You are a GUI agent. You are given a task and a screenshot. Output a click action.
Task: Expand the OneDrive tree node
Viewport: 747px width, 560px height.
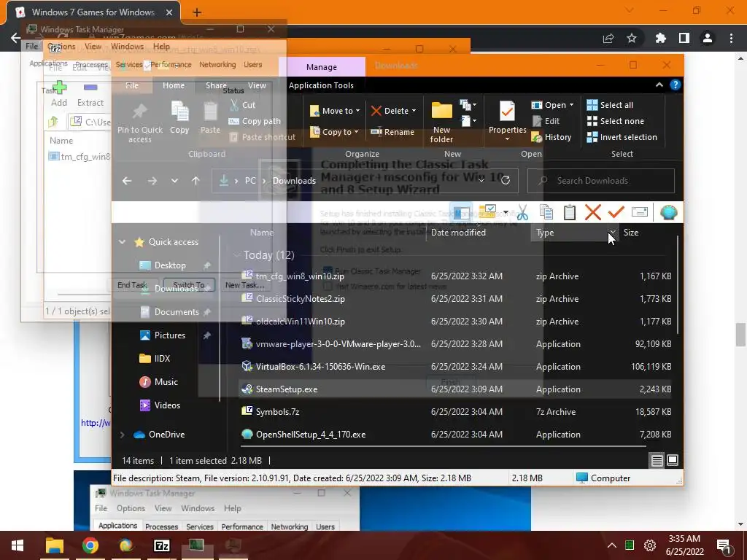(x=122, y=435)
